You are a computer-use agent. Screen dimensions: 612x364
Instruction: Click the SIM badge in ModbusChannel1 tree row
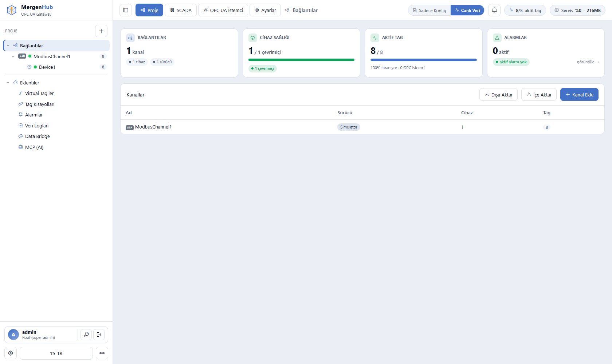coord(22,56)
